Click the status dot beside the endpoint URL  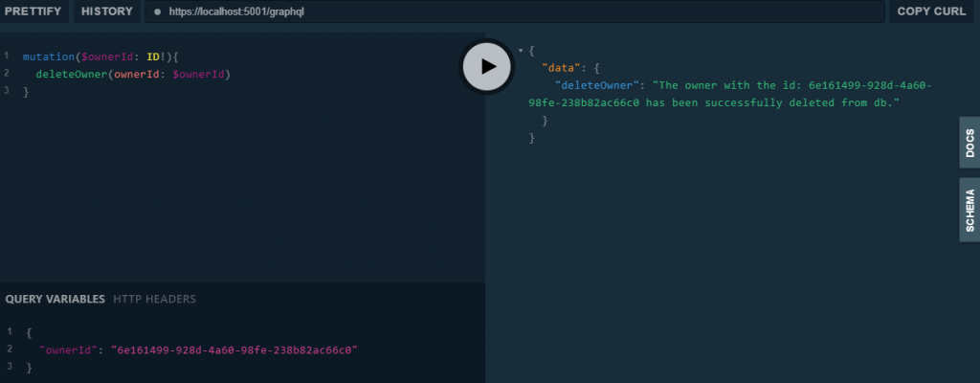[x=158, y=11]
